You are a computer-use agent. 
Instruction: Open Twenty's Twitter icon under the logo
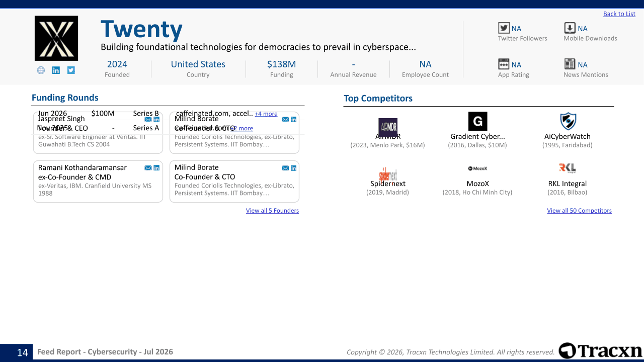coord(71,70)
